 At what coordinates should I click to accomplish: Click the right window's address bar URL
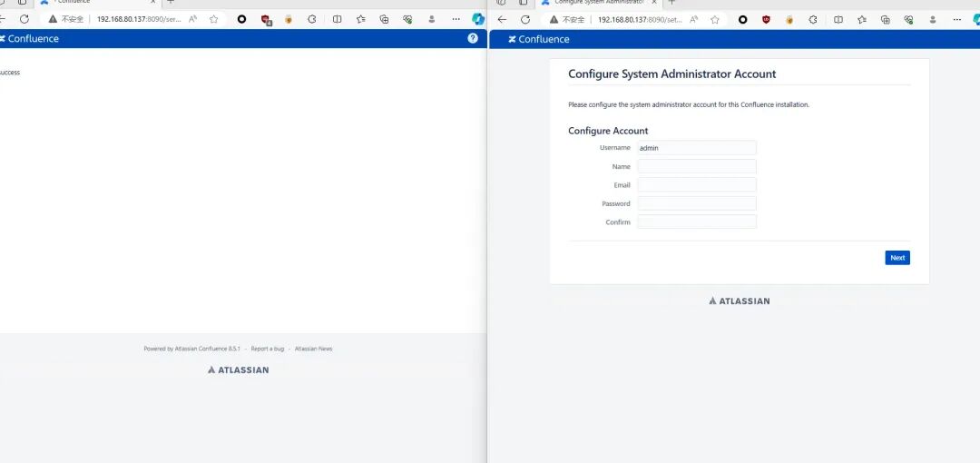coord(640,19)
